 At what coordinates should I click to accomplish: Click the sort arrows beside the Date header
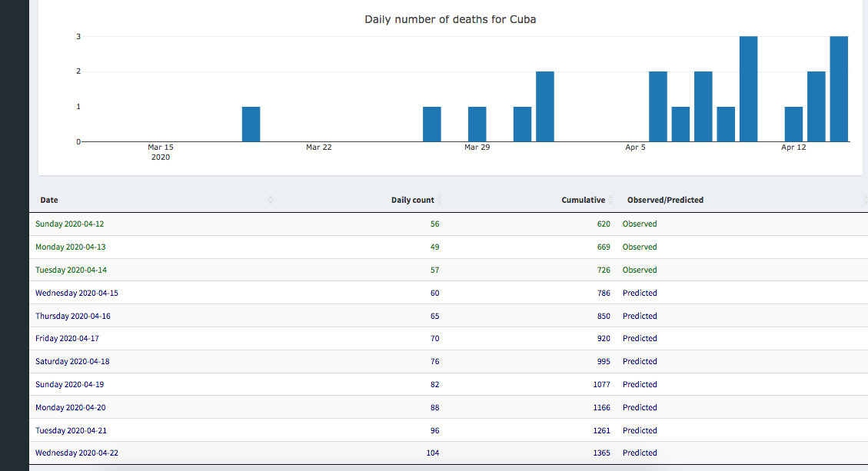270,200
